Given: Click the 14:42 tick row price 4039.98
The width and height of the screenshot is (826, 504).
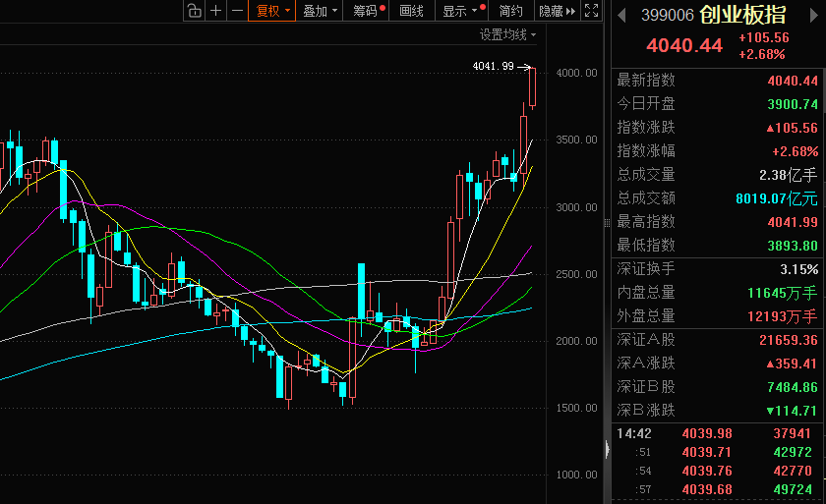Looking at the screenshot, I should pos(707,433).
